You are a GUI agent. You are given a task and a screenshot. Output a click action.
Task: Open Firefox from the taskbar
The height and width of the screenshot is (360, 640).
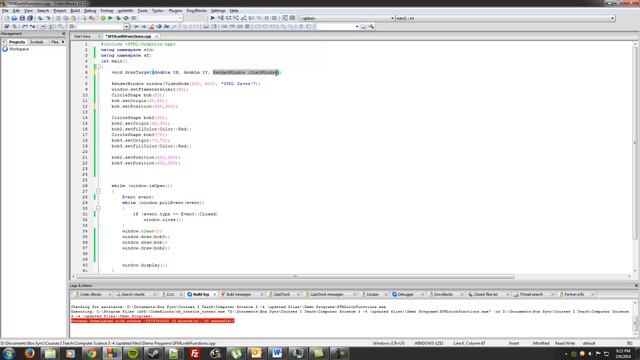point(29,353)
